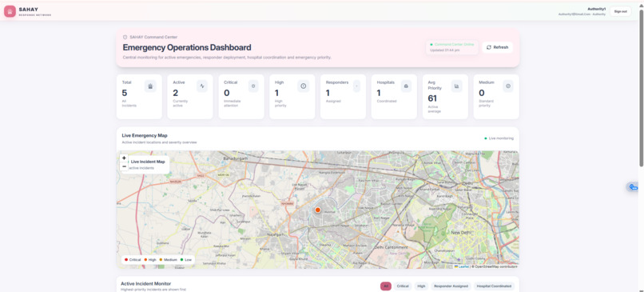Click the Avg Priority value 61

click(x=432, y=98)
